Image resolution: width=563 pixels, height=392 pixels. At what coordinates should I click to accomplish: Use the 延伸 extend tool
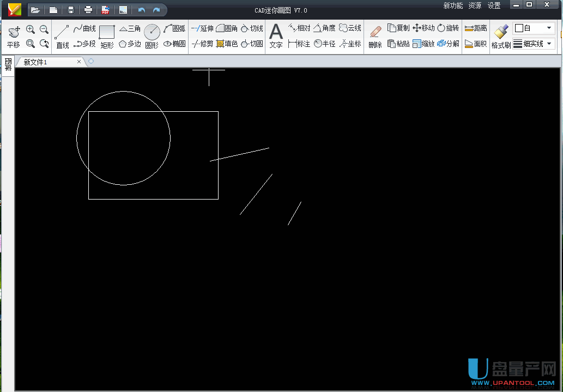(202, 28)
